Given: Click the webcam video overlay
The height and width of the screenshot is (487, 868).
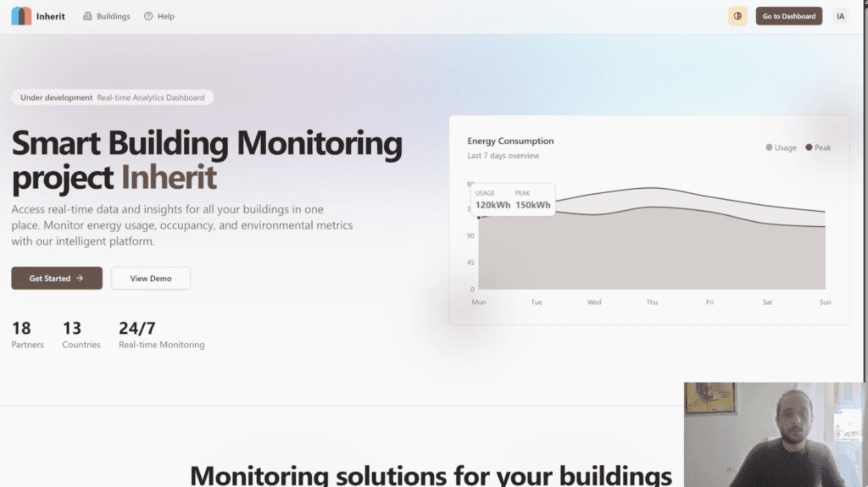Looking at the screenshot, I should click(x=775, y=434).
